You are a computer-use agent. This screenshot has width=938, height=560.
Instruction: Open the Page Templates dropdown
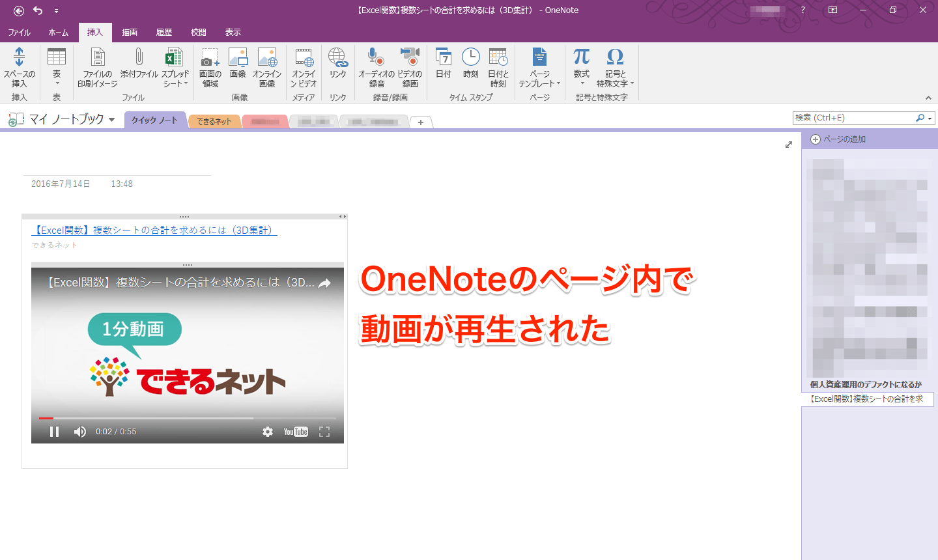click(539, 67)
